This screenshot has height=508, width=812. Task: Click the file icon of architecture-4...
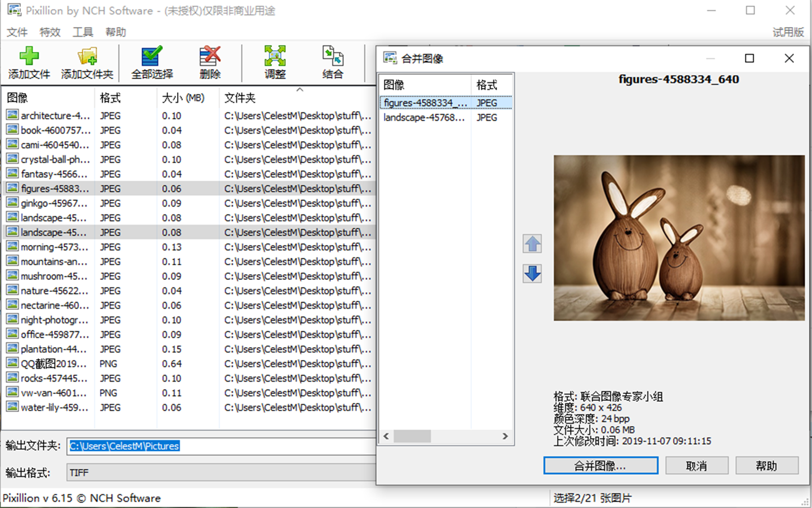12,115
